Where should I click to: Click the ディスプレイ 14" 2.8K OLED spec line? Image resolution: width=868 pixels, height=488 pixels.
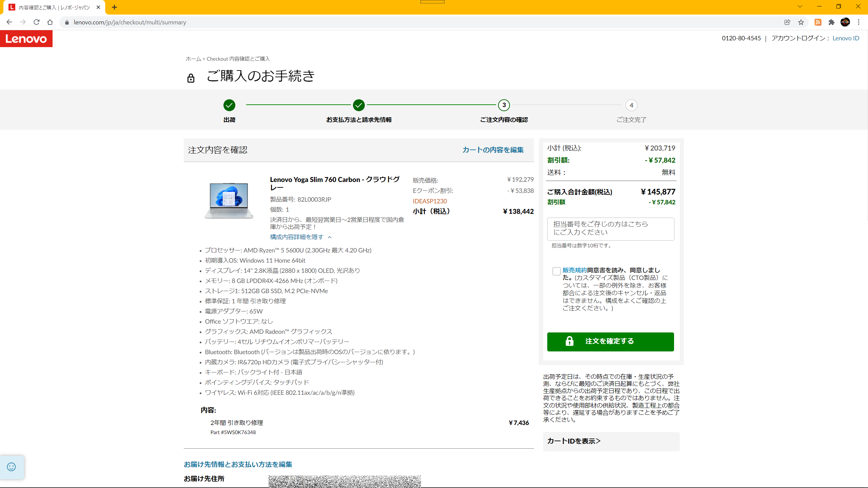click(x=282, y=270)
